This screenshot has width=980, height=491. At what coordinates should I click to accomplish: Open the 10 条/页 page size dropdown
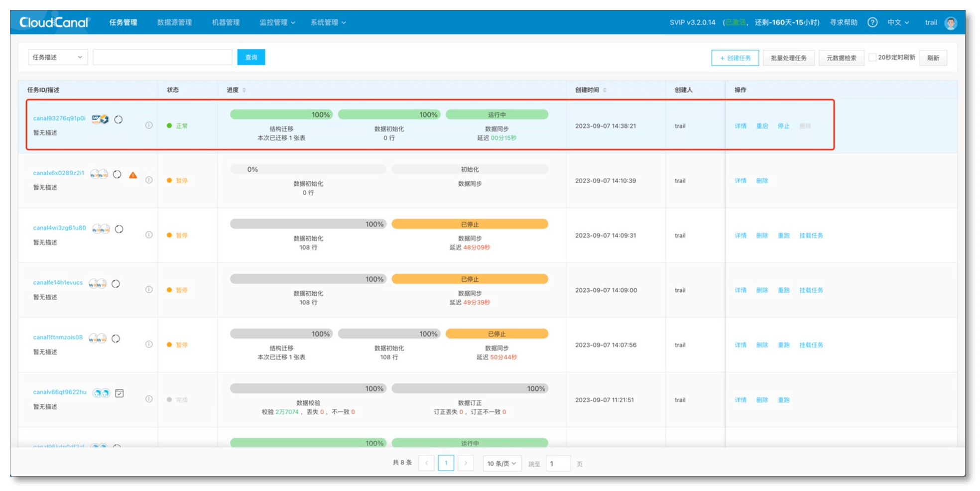502,464
